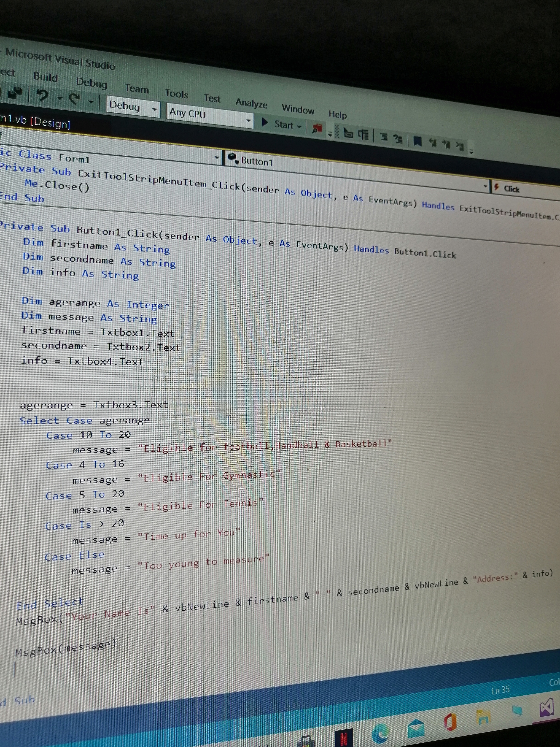
Task: Click the 'firstname = Txtbox1.Text' line
Action: 98,332
